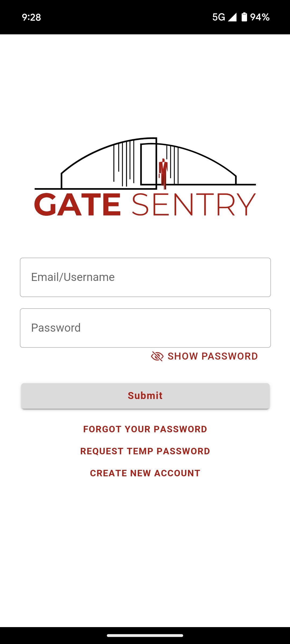
Task: Click the open gate door panel drawing
Action: 148,164
